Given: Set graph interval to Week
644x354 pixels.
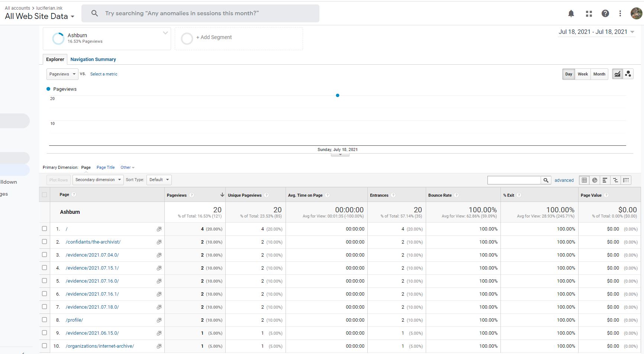Looking at the screenshot, I should pos(583,74).
